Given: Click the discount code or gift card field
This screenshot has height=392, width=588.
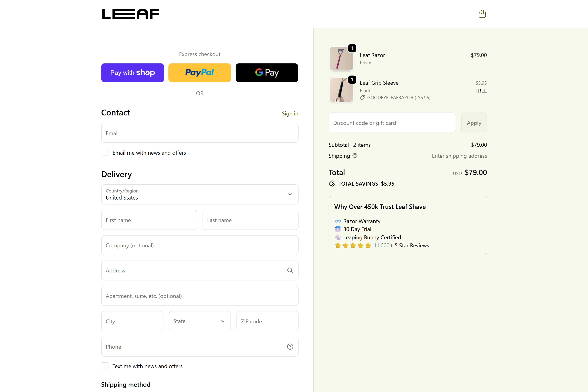Looking at the screenshot, I should click(x=392, y=123).
